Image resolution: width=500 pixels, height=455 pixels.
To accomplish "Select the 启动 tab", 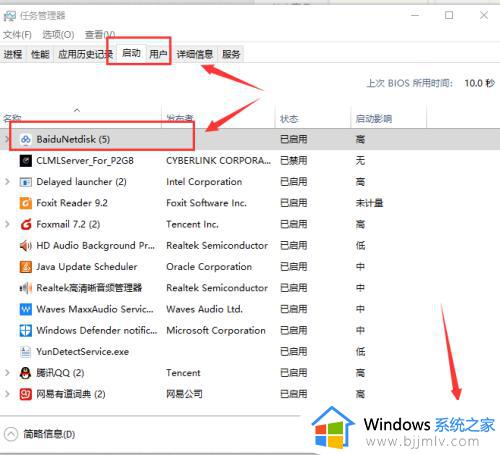I will (x=131, y=53).
